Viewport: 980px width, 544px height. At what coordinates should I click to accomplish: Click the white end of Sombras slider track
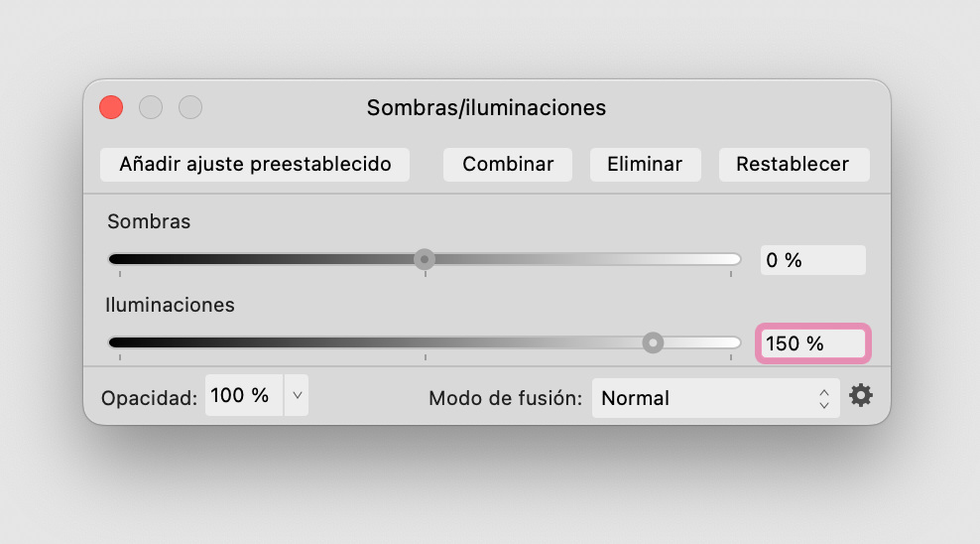(730, 259)
